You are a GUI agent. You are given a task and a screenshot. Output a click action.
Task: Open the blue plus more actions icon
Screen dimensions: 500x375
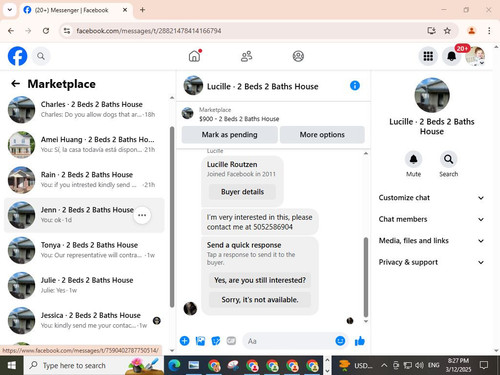click(184, 341)
